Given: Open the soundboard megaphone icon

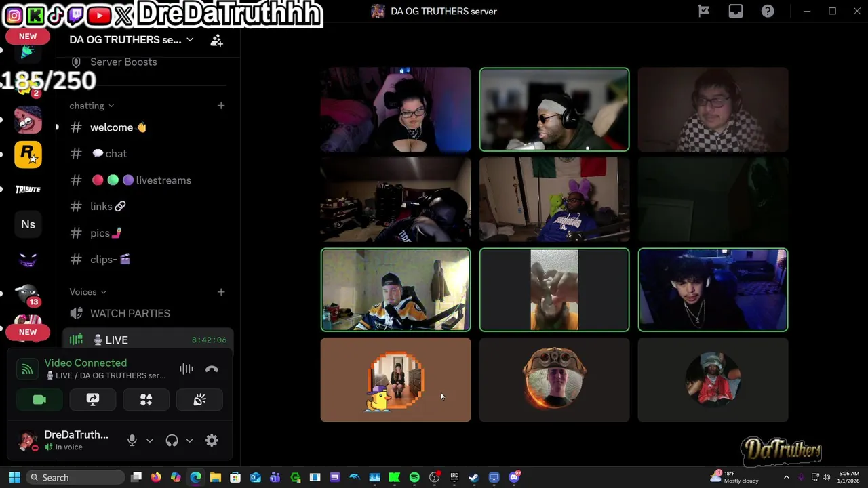Looking at the screenshot, I should click(199, 400).
